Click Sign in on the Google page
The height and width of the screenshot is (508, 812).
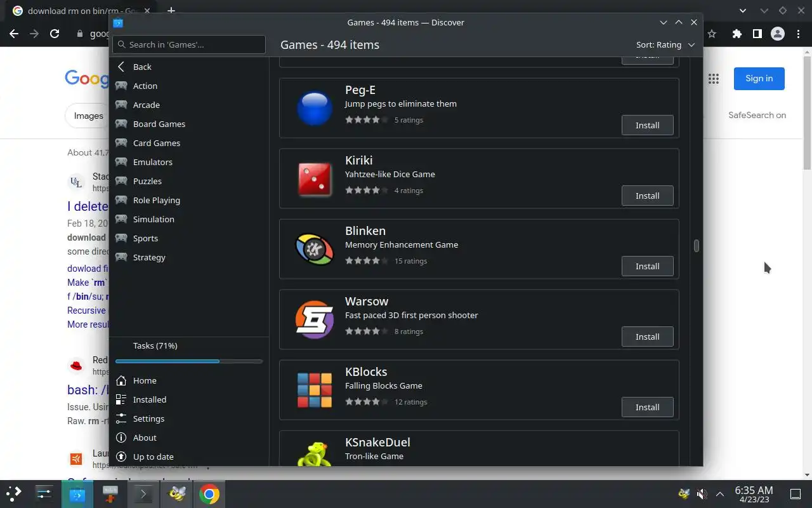[x=759, y=78]
